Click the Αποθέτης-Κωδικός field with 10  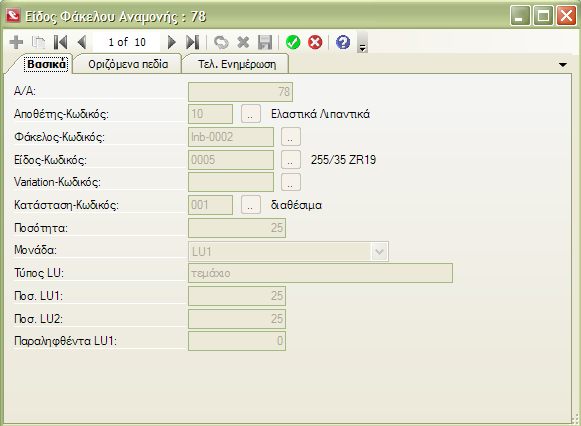[210, 114]
